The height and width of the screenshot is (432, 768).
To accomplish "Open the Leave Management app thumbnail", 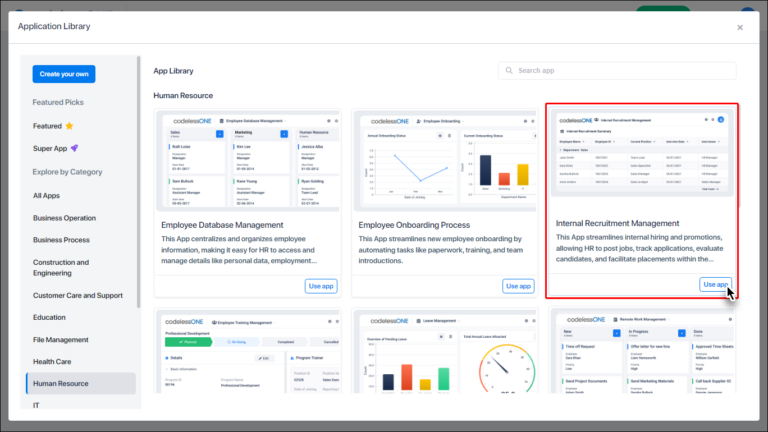I will 445,352.
